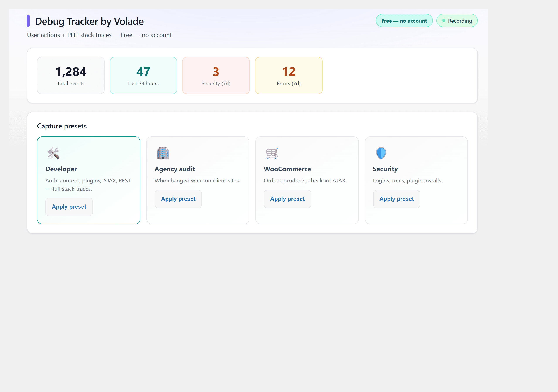Click the WooCommerce shopping cart icon
The width and height of the screenshot is (558, 392).
tap(272, 153)
